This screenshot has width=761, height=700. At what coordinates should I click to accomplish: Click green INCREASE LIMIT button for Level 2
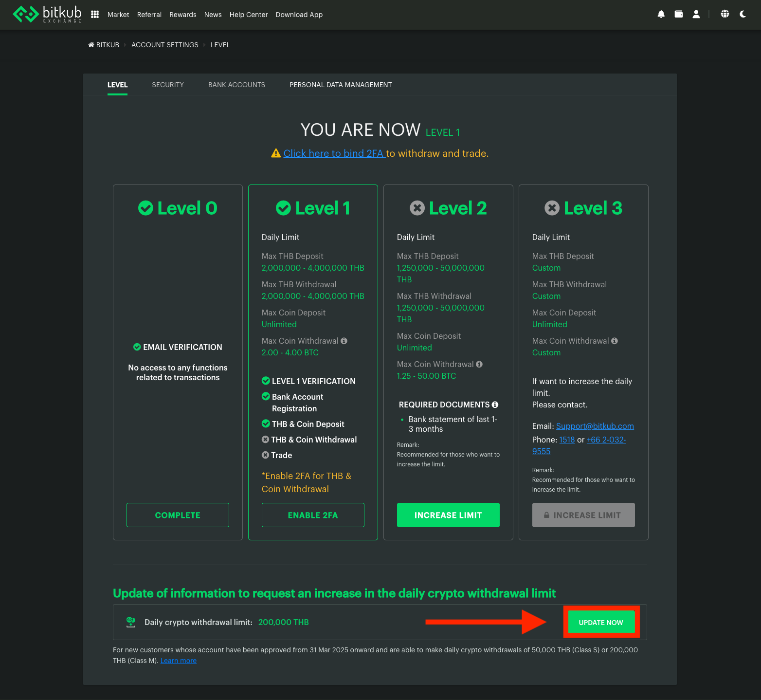pos(448,515)
